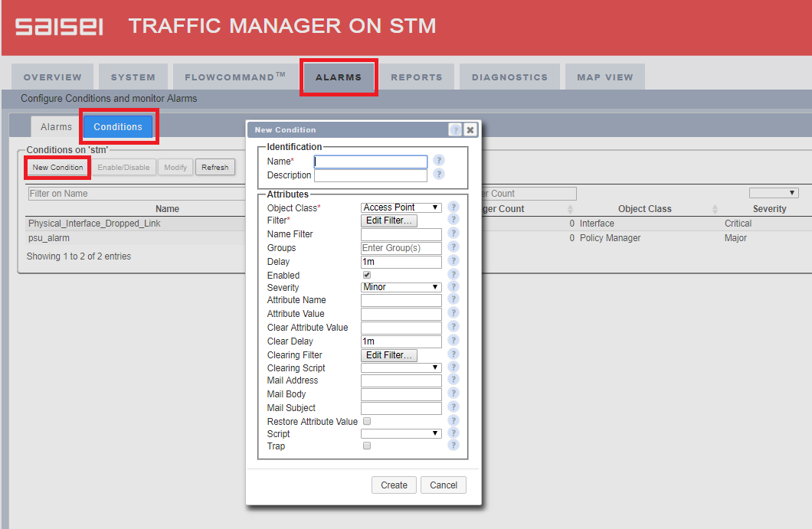
Task: Click the New Condition dialog help button
Action: click(x=455, y=130)
